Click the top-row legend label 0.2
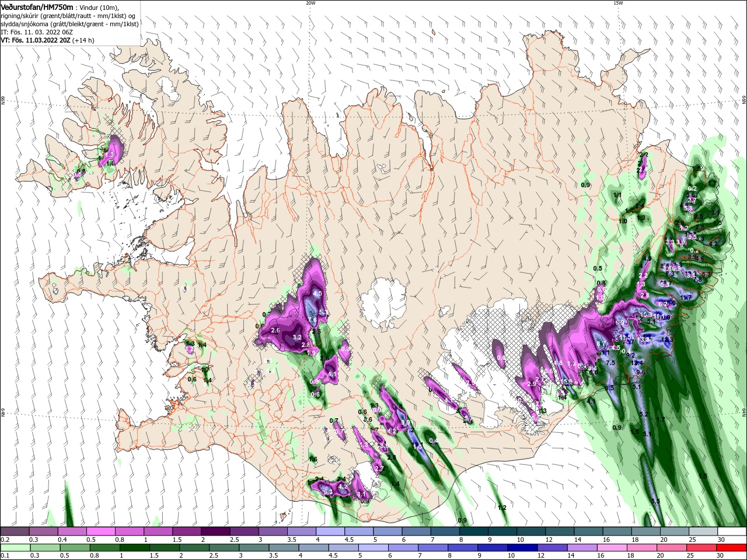 tap(5, 540)
